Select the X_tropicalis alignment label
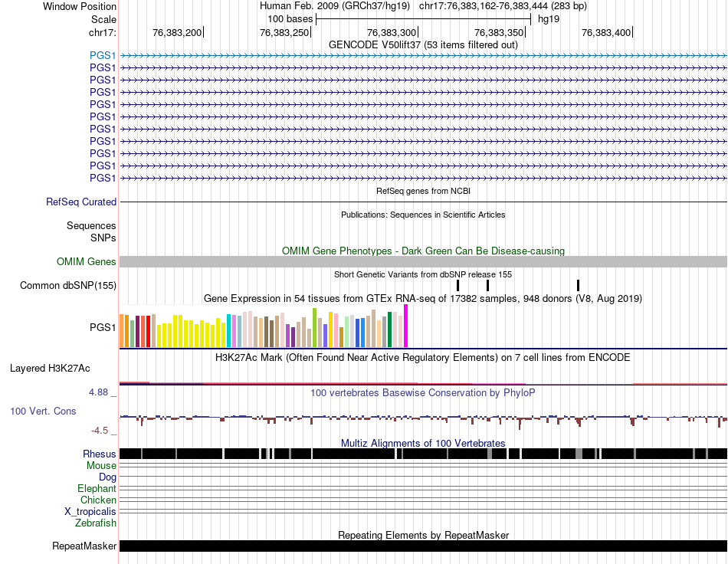This screenshot has height=564, width=728. pyautogui.click(x=90, y=512)
